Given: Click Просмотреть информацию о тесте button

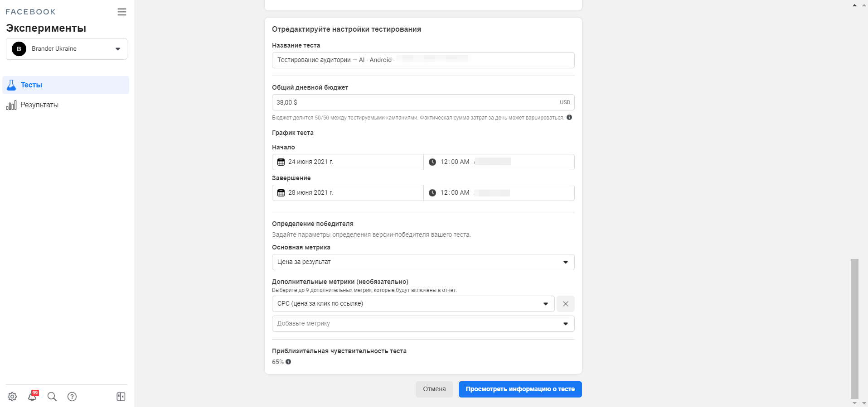Looking at the screenshot, I should point(520,389).
